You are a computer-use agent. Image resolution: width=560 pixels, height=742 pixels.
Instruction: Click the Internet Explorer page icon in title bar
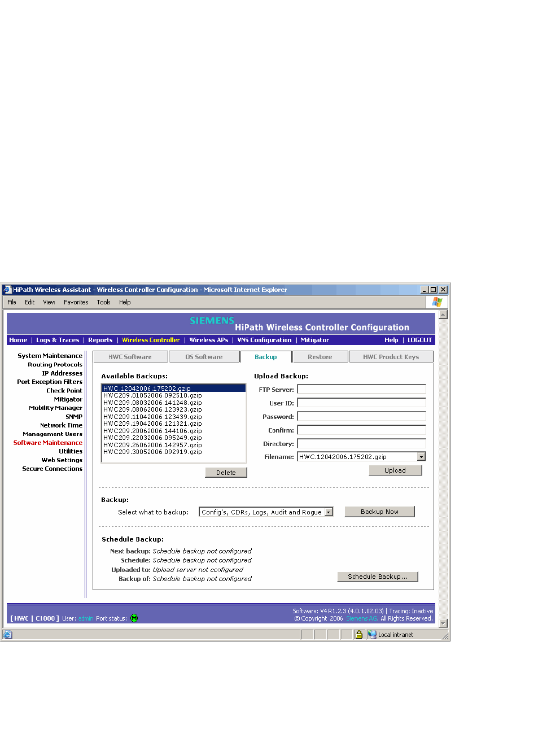point(7,290)
